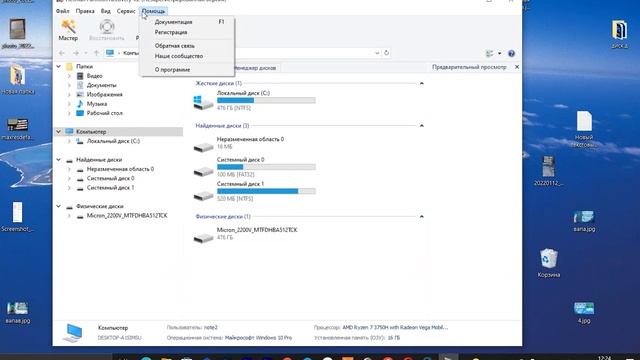Click the 520 МБ [NTFS] size label
Image resolution: width=640 pixels, height=360 pixels.
click(x=235, y=199)
